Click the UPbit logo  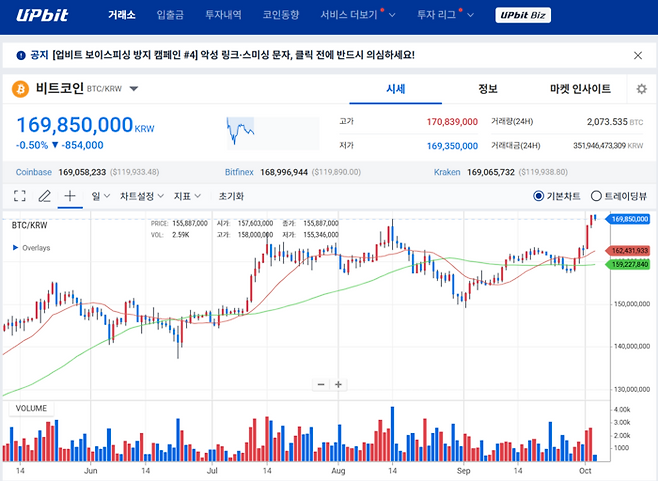[42, 15]
